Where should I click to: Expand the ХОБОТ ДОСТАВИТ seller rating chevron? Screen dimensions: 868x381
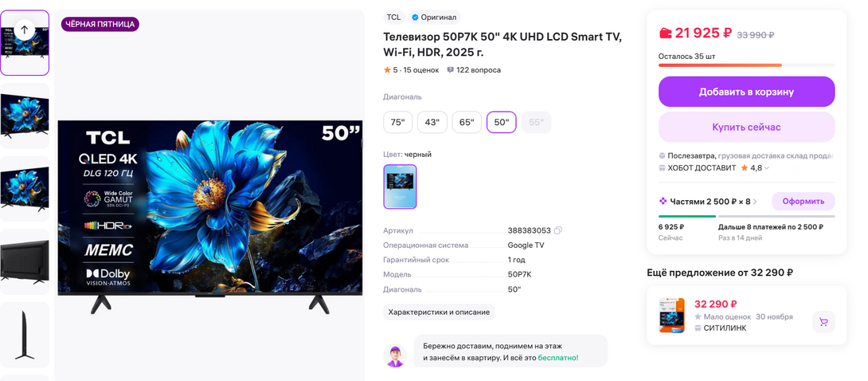(767, 168)
